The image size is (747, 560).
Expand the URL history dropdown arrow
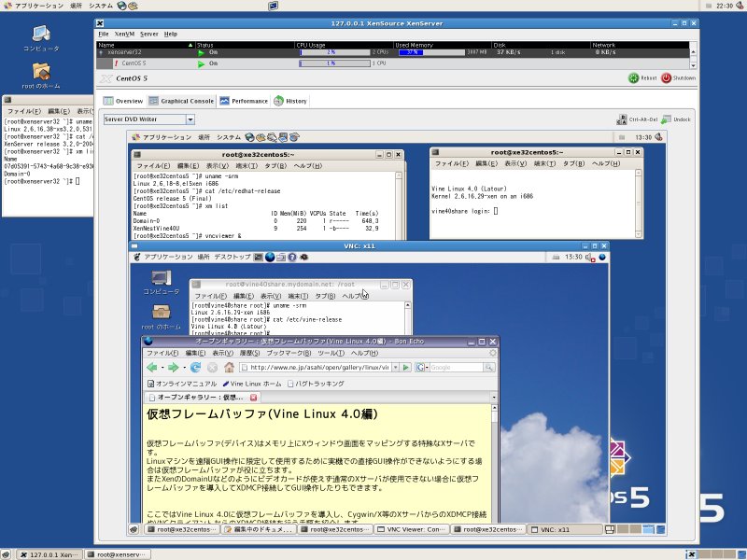click(x=395, y=367)
